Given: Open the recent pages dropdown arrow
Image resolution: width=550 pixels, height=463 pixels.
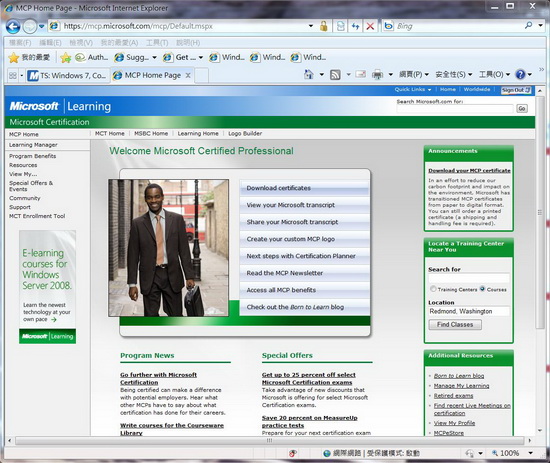Looking at the screenshot, I should (x=41, y=26).
